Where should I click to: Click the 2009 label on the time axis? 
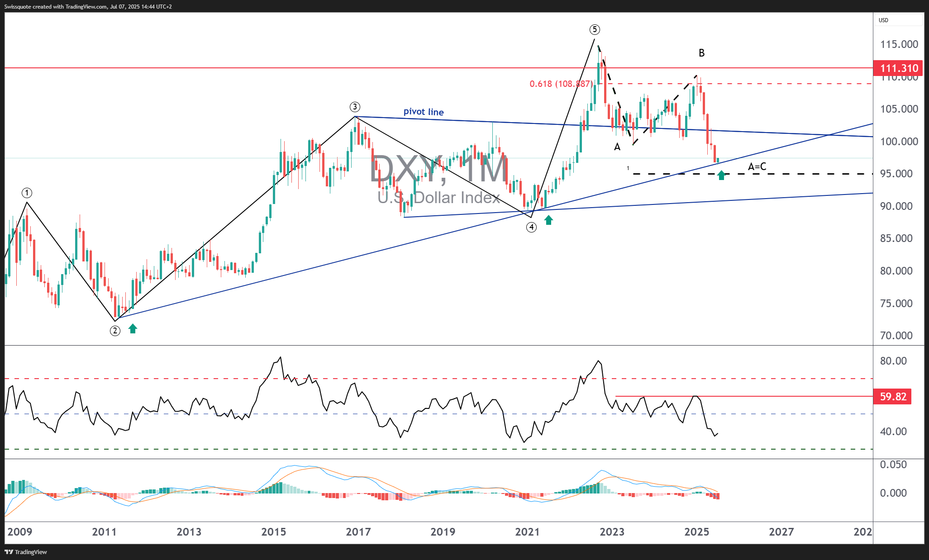click(20, 532)
